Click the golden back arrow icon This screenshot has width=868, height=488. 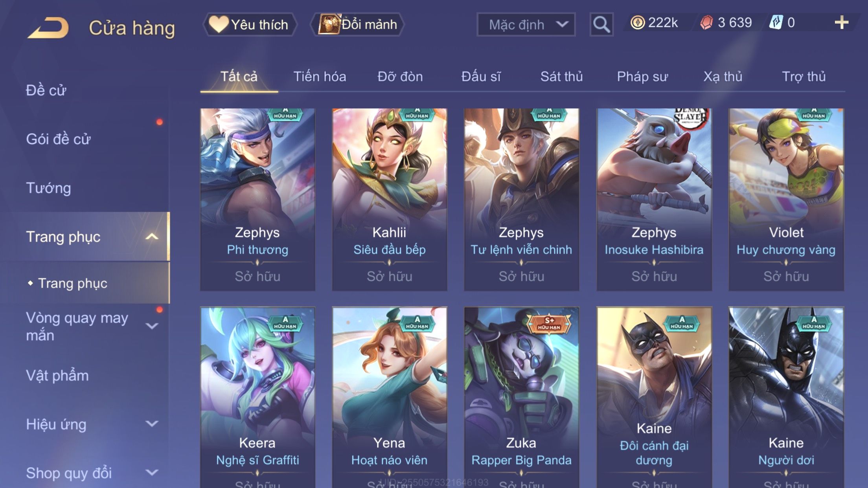point(48,28)
